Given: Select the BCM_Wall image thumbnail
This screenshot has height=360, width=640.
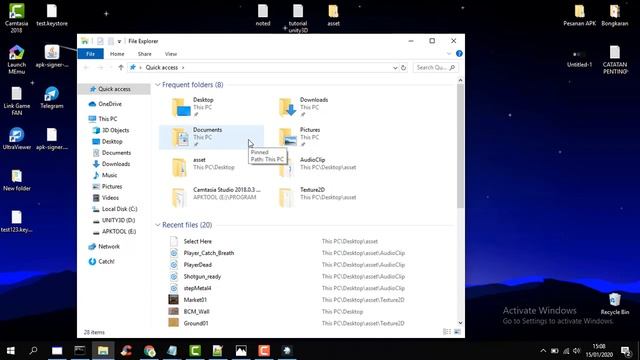Looking at the screenshot, I should click(x=173, y=311).
